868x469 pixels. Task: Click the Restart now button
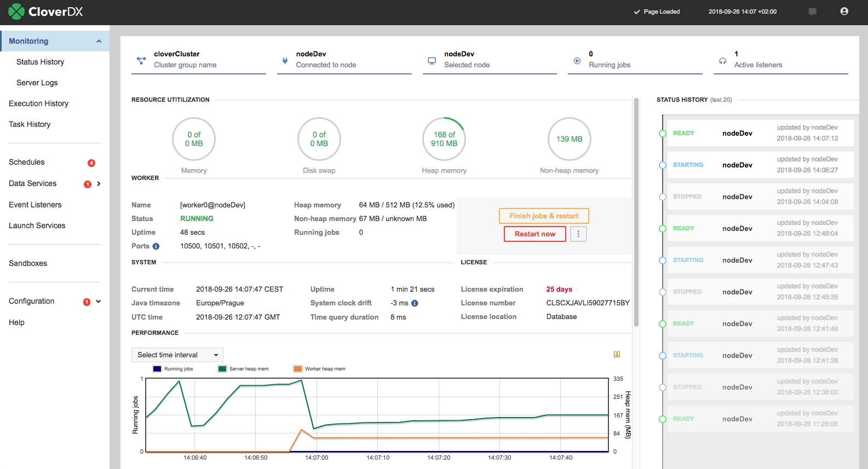[535, 234]
